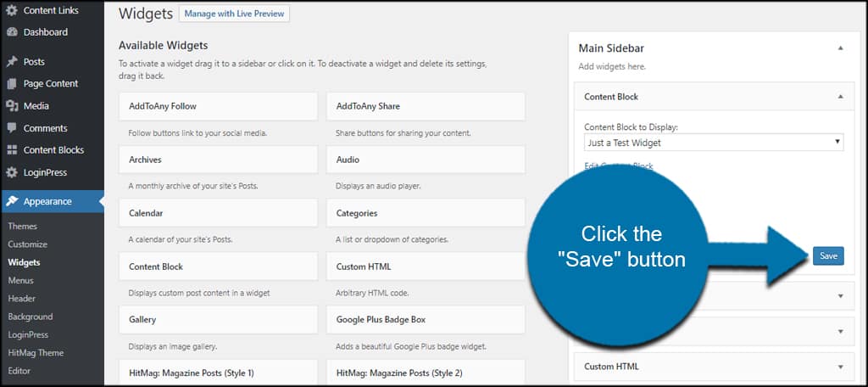The height and width of the screenshot is (387, 868).
Task: Collapse the Main Sidebar panel arrow
Action: (840, 48)
